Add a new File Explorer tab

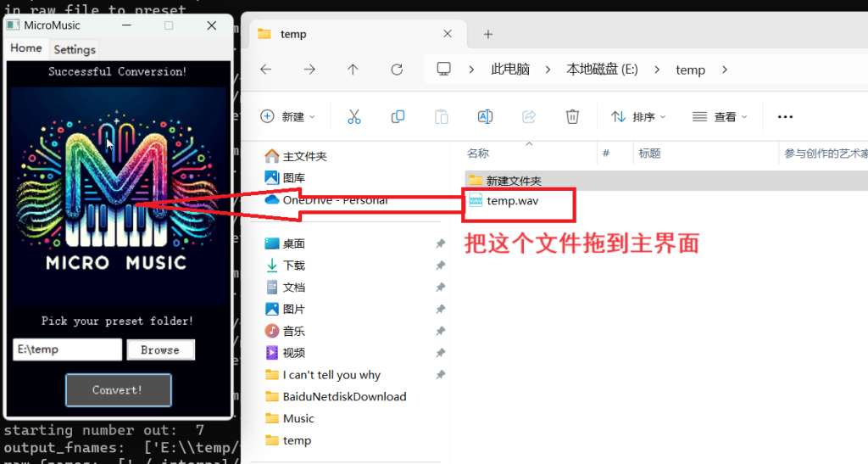click(487, 34)
